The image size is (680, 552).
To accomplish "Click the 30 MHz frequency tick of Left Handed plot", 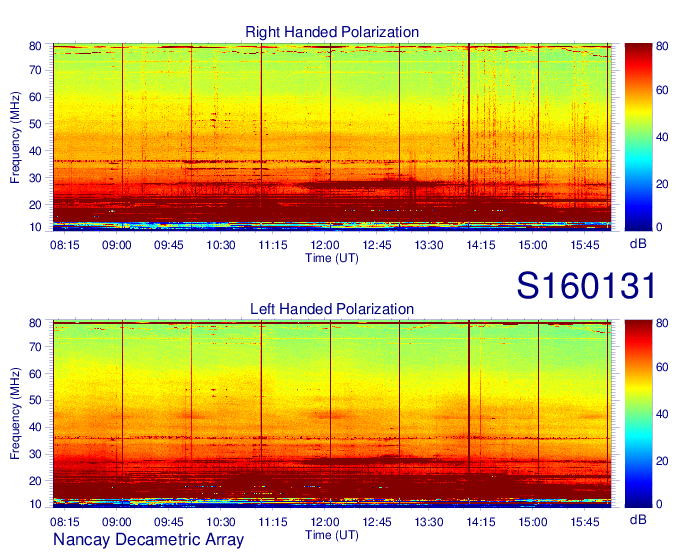I will 35,454.
